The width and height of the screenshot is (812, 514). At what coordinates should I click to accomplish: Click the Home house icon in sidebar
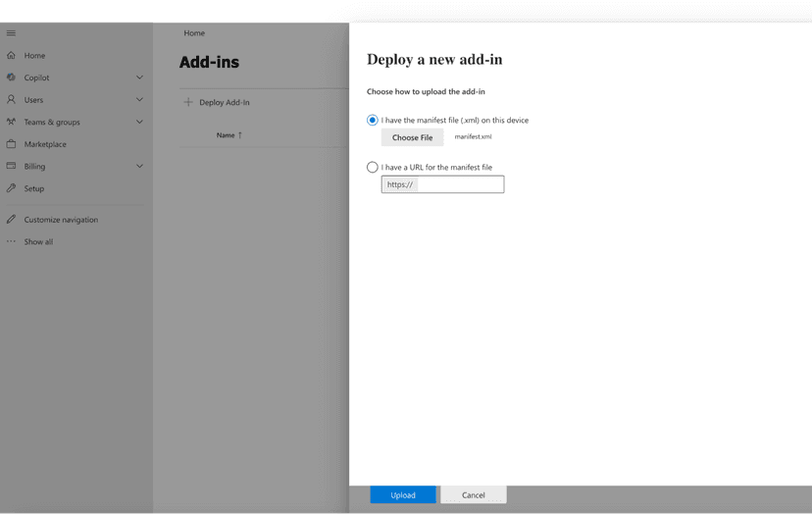point(11,55)
